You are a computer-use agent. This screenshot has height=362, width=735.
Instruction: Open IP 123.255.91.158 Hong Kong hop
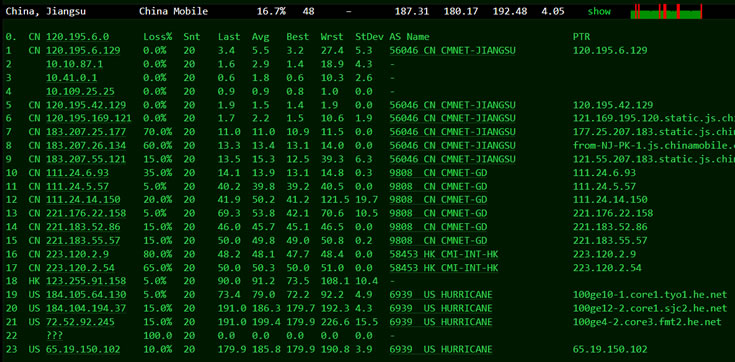(86, 281)
